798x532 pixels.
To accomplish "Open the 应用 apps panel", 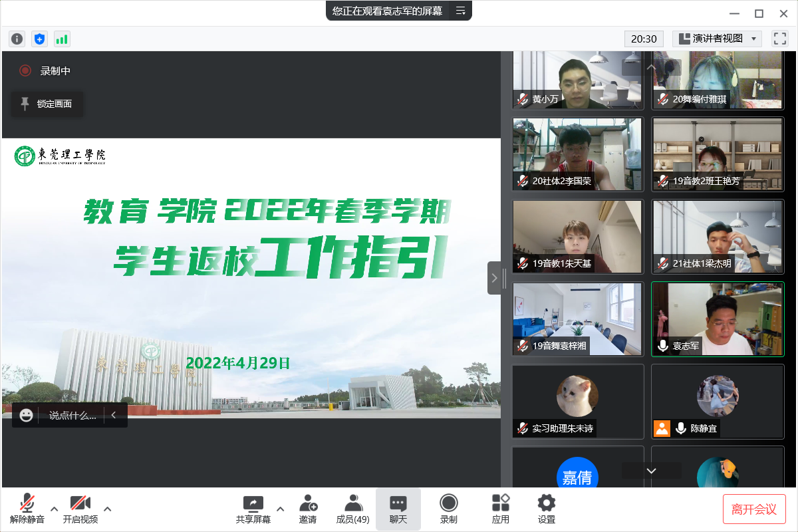I will (500, 509).
